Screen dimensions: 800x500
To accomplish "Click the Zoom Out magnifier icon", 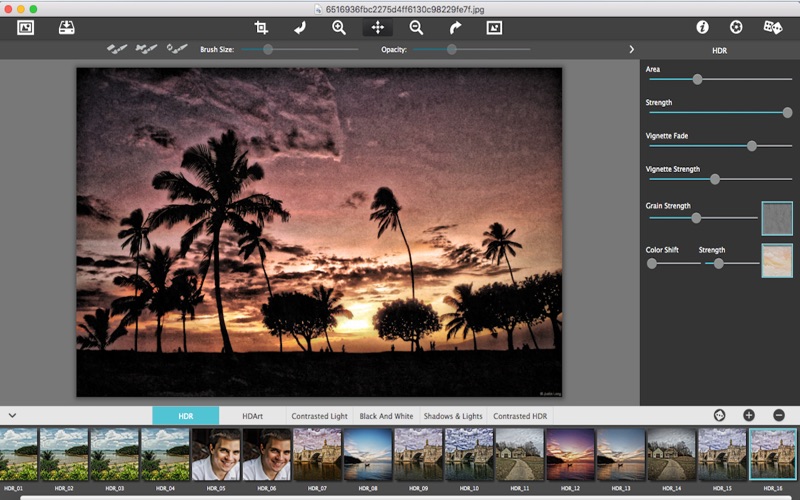I will (x=416, y=28).
